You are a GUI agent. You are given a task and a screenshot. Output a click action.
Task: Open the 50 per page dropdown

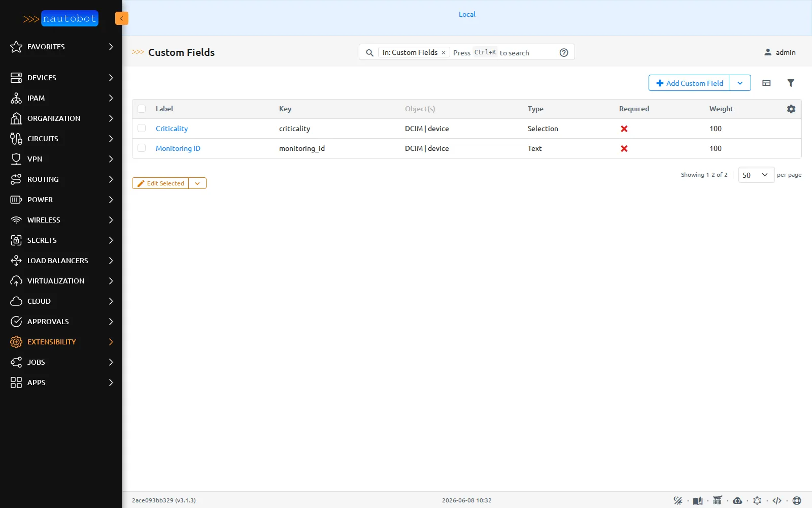[756, 175]
